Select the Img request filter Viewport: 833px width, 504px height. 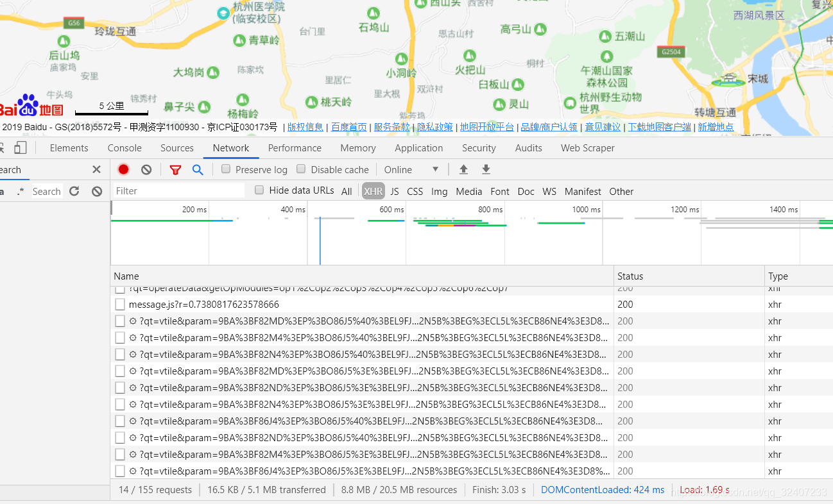440,191
